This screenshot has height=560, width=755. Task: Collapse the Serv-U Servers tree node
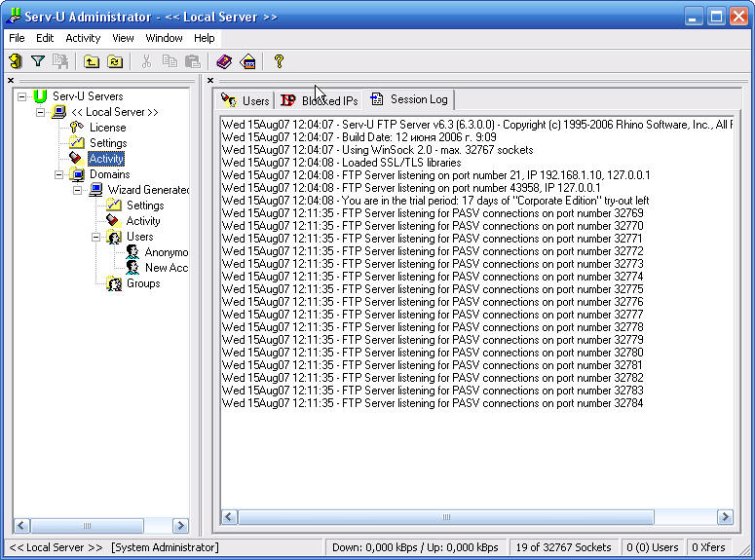pyautogui.click(x=21, y=96)
